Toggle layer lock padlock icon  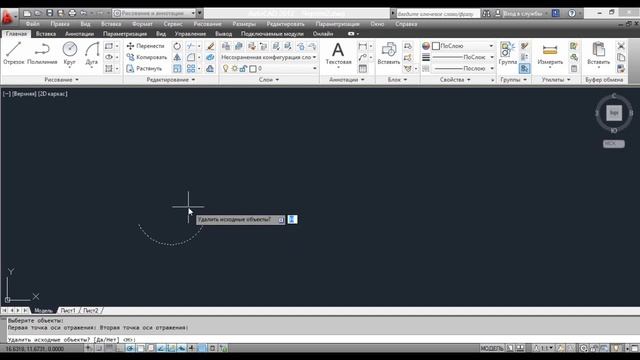click(243, 69)
